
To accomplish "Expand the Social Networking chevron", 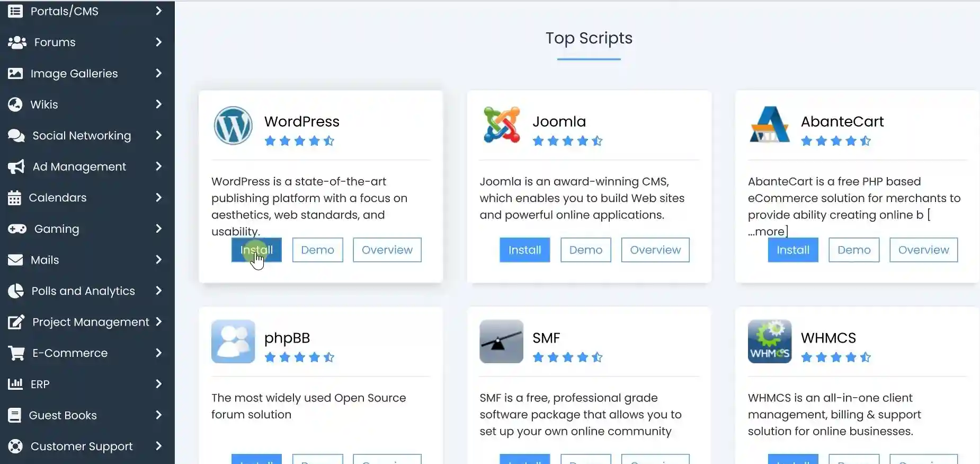I will pyautogui.click(x=158, y=135).
